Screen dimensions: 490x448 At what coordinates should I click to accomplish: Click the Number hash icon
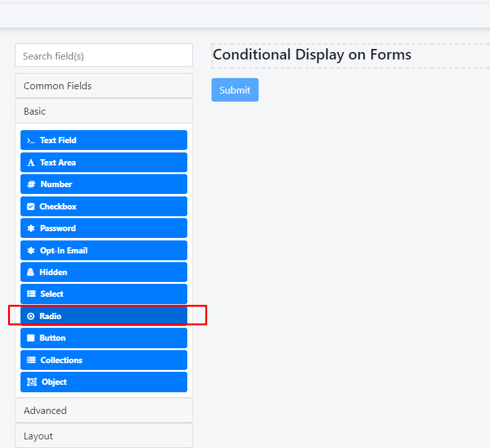(x=31, y=185)
